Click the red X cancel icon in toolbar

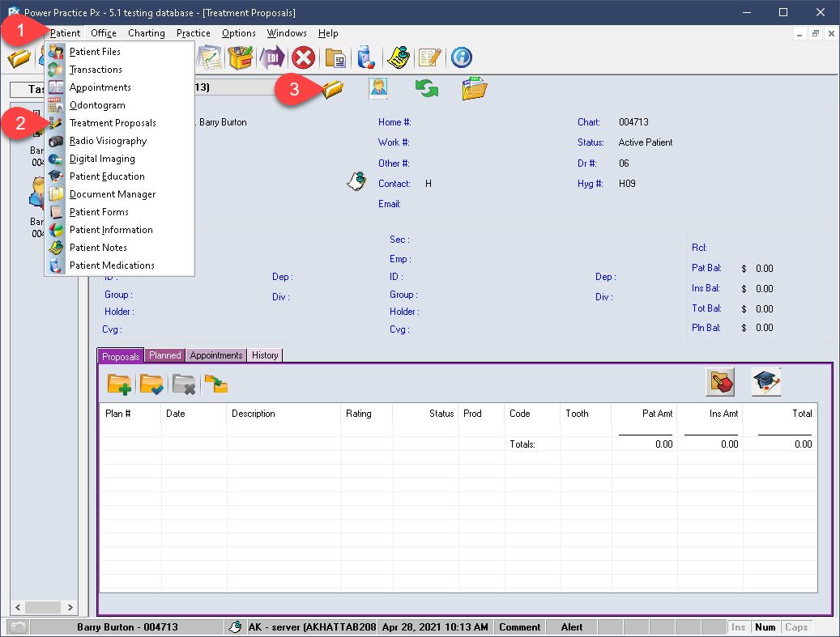[303, 57]
